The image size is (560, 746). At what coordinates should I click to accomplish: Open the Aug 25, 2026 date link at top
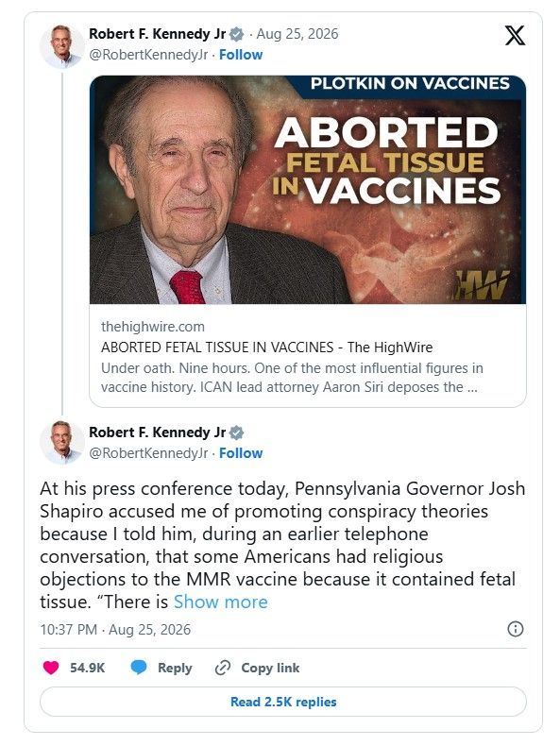[297, 34]
